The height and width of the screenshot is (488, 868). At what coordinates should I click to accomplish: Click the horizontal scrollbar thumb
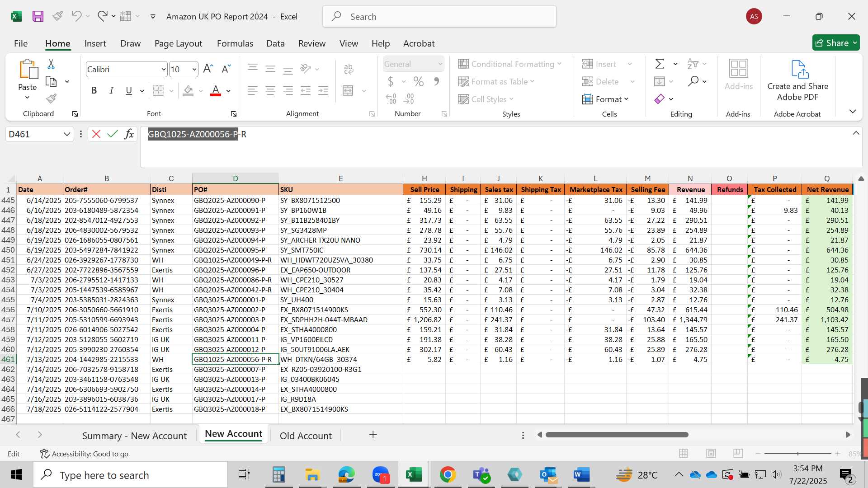617,435
